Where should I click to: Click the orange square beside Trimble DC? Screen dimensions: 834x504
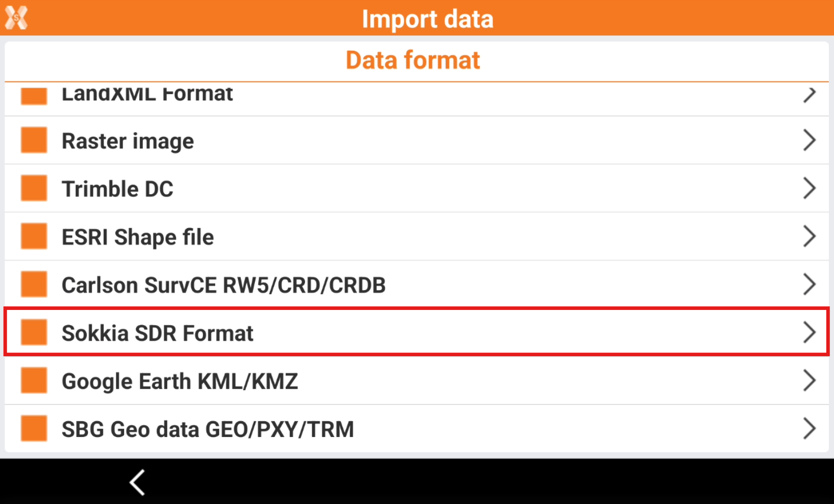pos(34,188)
